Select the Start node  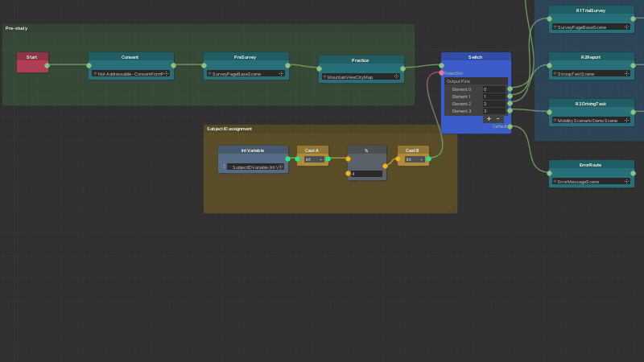[32, 62]
